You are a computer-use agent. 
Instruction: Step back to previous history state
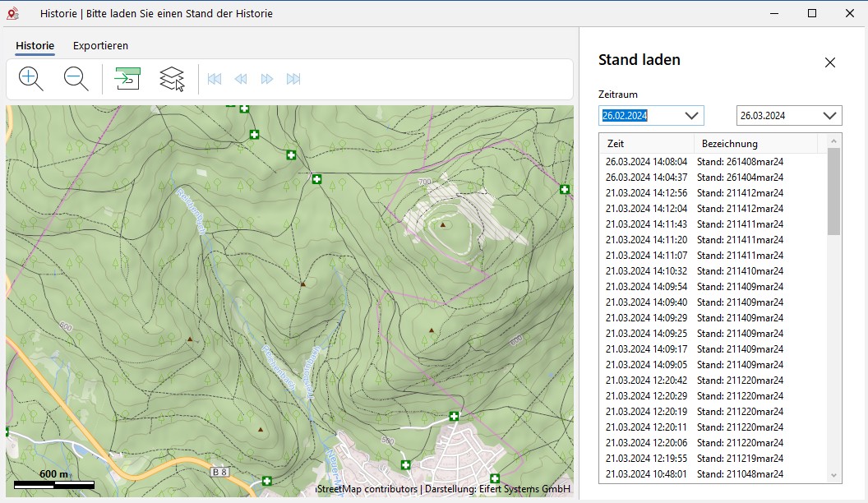tap(241, 79)
